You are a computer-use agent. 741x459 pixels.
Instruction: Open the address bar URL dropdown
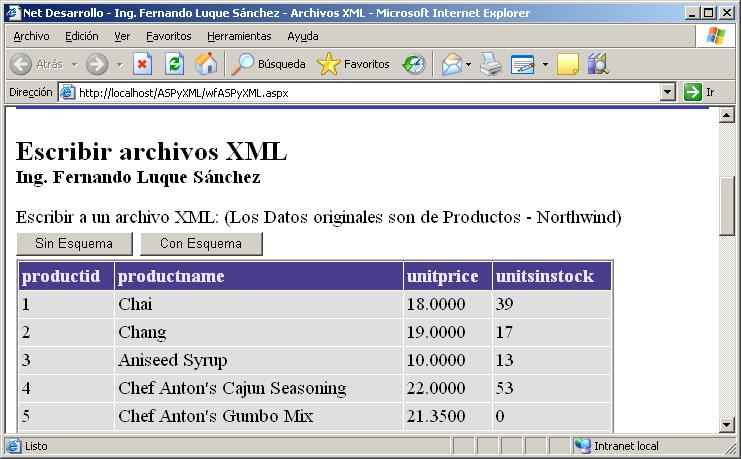point(667,92)
